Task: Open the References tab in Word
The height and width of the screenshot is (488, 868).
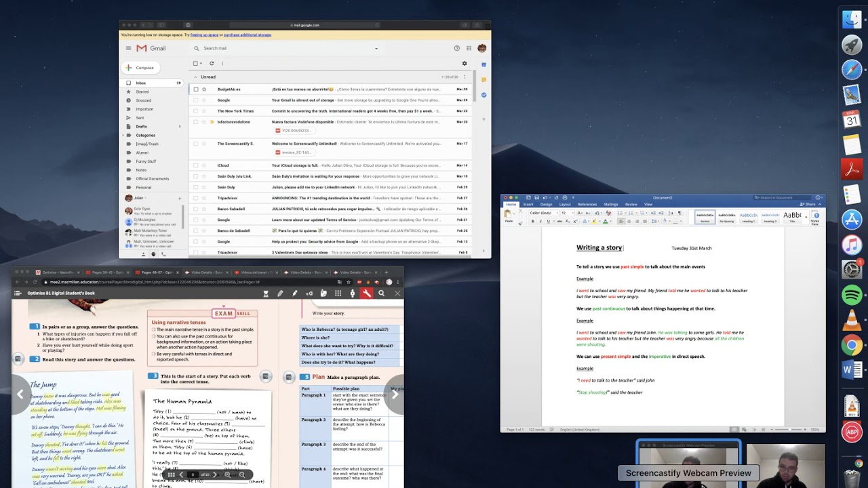Action: pyautogui.click(x=587, y=204)
